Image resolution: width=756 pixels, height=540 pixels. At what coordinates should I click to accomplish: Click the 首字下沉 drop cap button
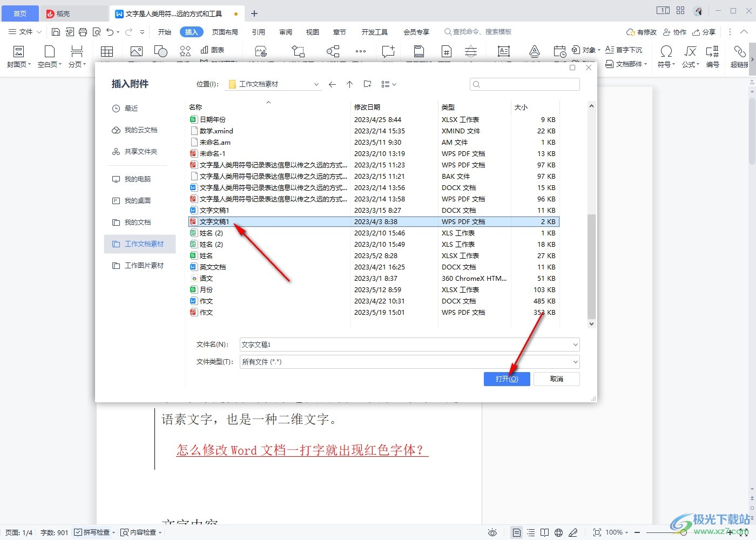pos(624,50)
